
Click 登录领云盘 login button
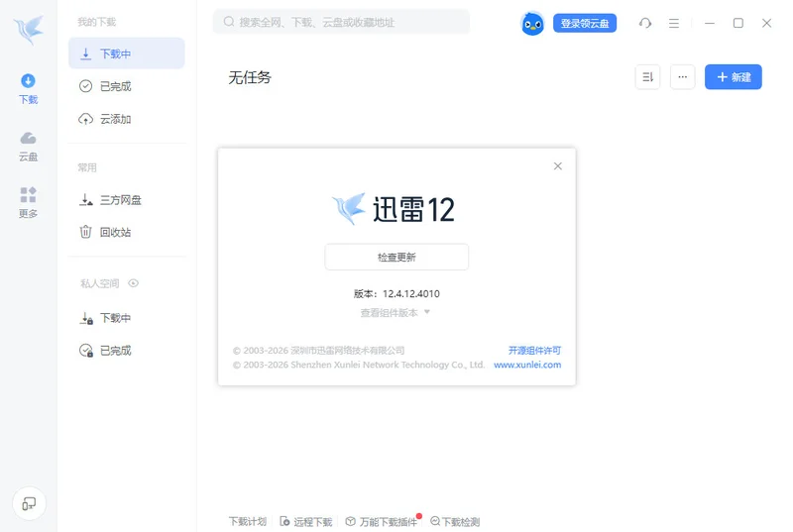point(585,23)
